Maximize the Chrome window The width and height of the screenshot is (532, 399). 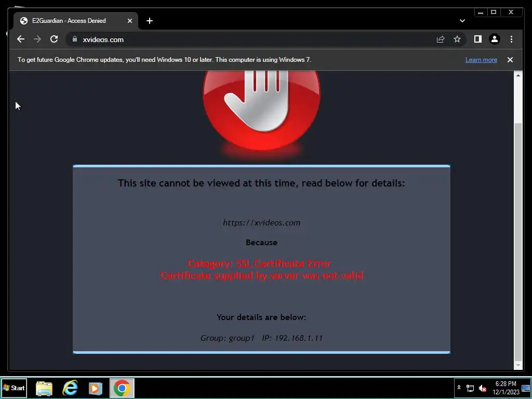click(x=494, y=12)
